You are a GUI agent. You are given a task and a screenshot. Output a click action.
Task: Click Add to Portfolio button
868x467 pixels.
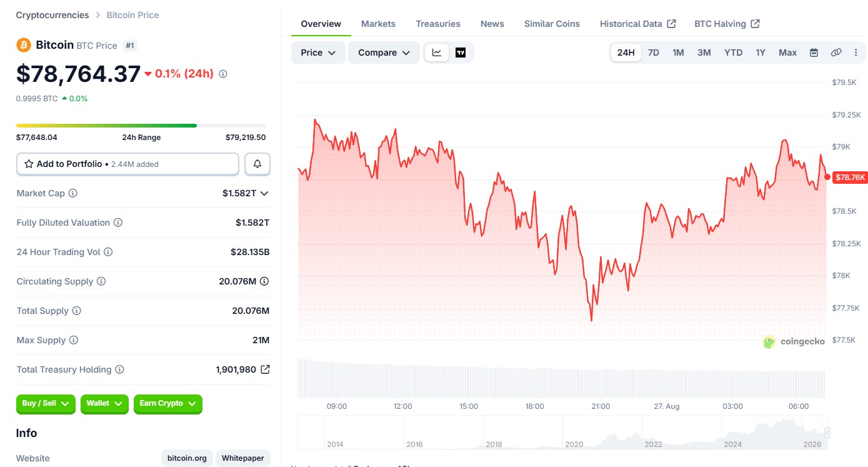(127, 164)
